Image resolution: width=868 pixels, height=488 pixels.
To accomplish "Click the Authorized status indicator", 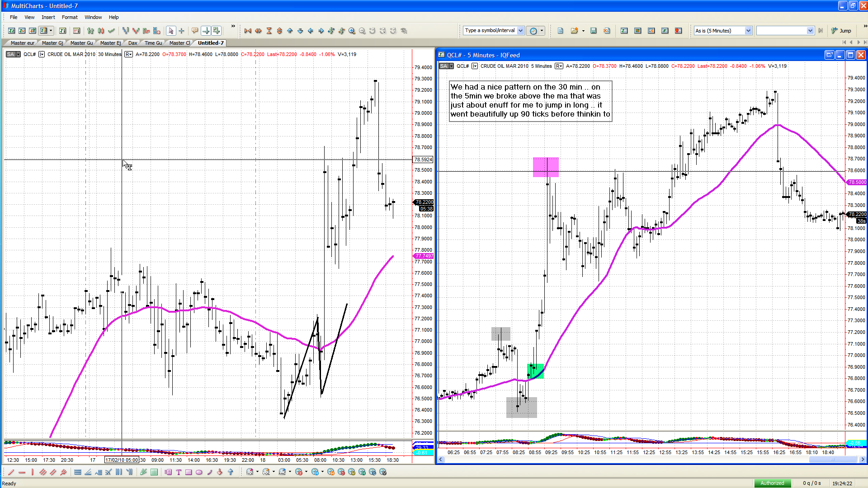I will tap(772, 483).
